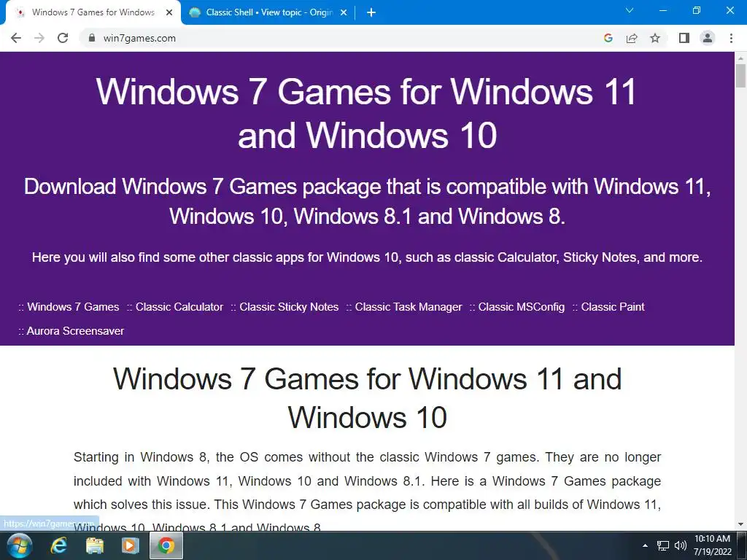The height and width of the screenshot is (560, 747).
Task: Click the paragraph starting 'Starting in Windows 8'
Action: (x=367, y=493)
